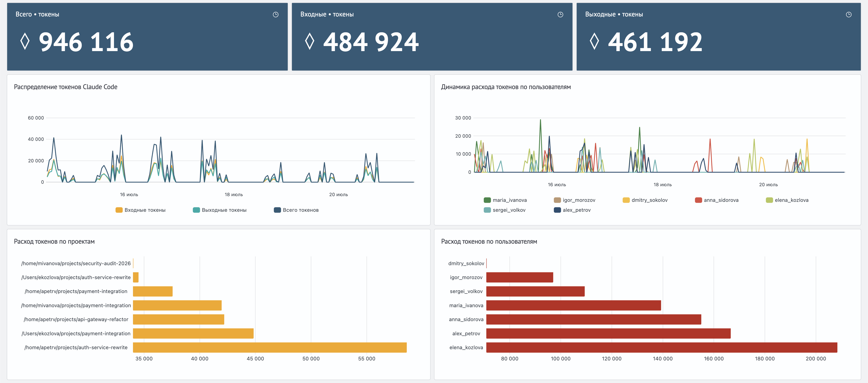Click the clock icon on the Всего токены card
The image size is (868, 383).
pos(276,15)
